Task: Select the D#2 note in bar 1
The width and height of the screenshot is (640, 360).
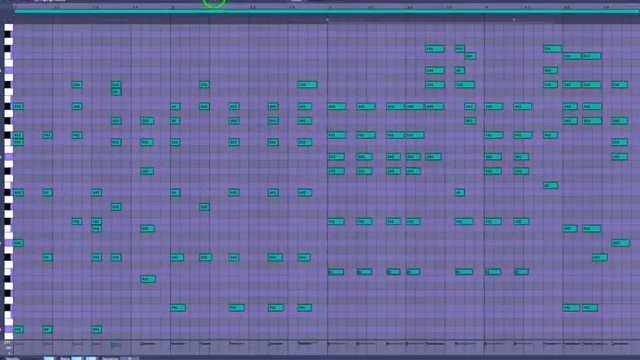Action: 18,243
